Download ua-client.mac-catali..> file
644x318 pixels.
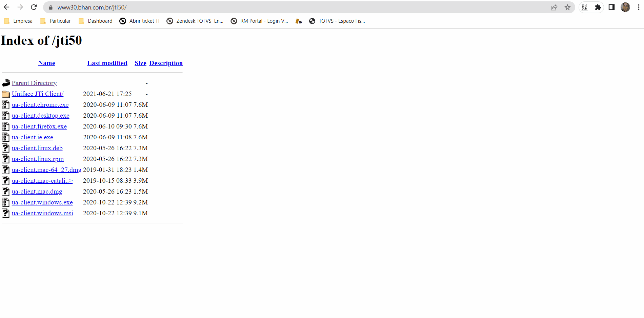click(x=42, y=181)
